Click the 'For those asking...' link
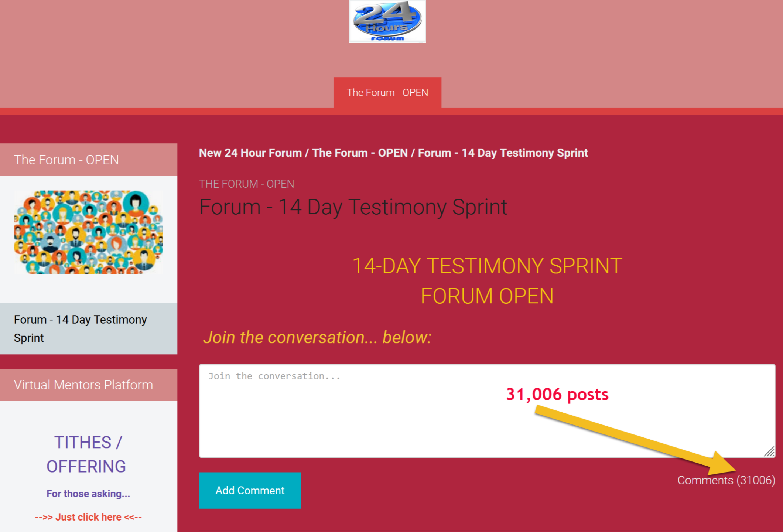This screenshot has width=783, height=532. 88,494
